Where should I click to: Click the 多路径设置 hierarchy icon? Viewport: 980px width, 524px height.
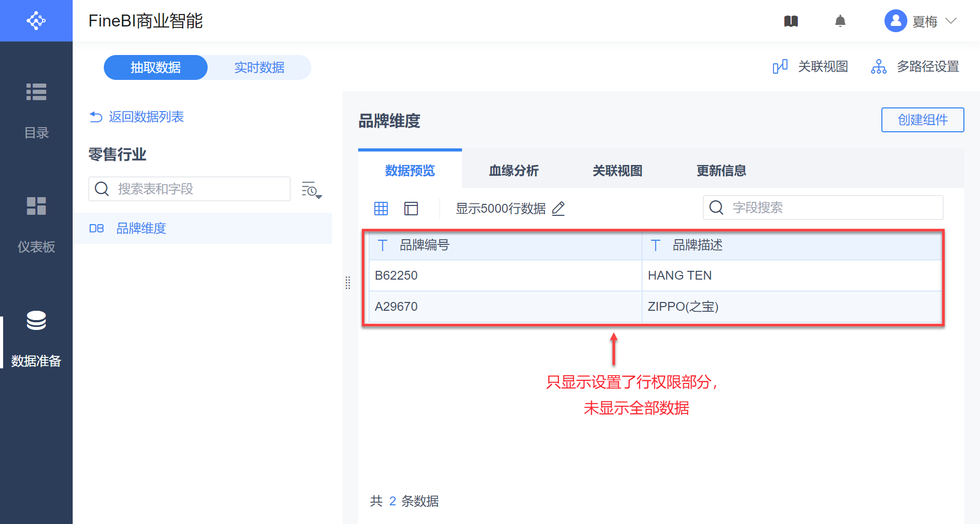[879, 67]
